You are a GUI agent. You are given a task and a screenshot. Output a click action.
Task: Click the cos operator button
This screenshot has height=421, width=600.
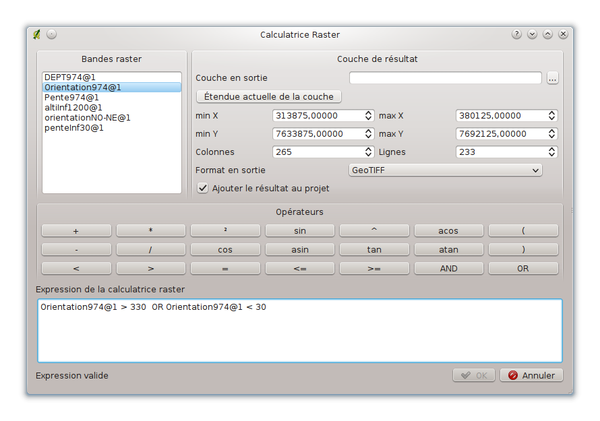click(225, 249)
